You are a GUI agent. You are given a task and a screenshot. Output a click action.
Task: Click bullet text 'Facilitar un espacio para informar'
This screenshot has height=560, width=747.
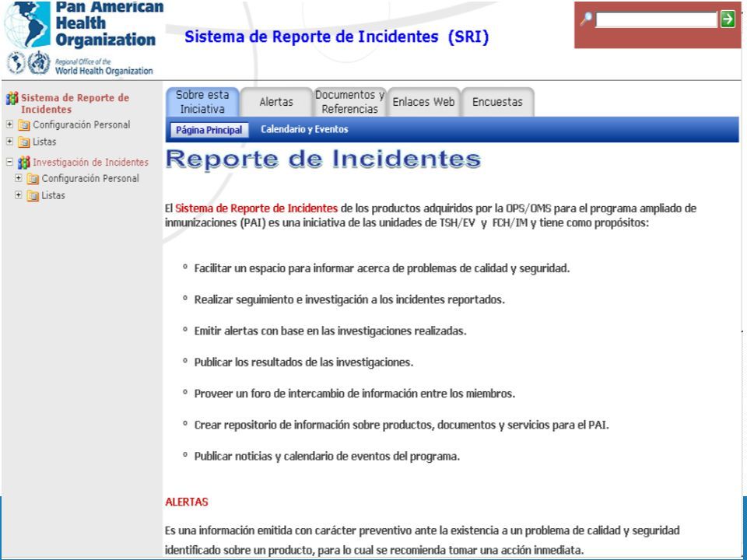pyautogui.click(x=381, y=268)
